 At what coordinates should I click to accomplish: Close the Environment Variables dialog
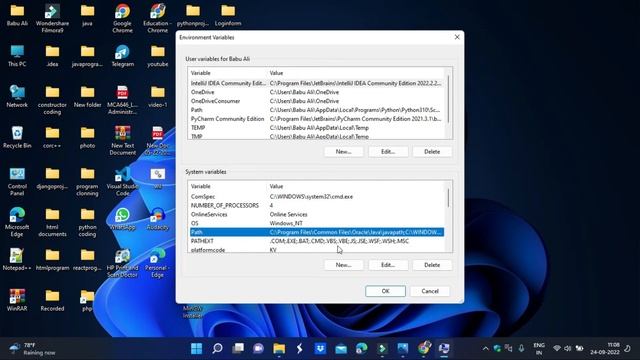click(x=457, y=37)
